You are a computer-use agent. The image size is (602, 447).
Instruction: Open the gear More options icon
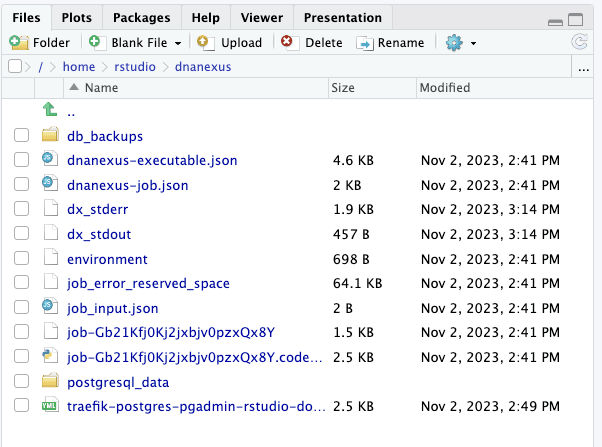tap(454, 43)
